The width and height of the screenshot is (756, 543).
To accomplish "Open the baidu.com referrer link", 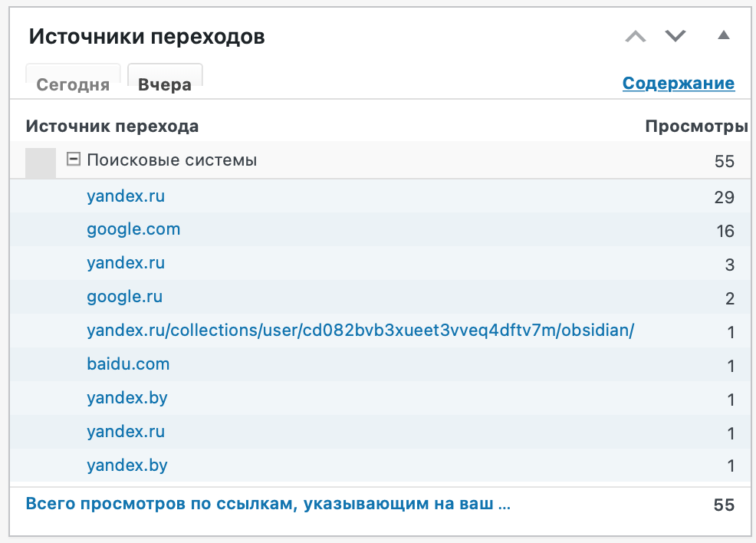I will [x=128, y=364].
